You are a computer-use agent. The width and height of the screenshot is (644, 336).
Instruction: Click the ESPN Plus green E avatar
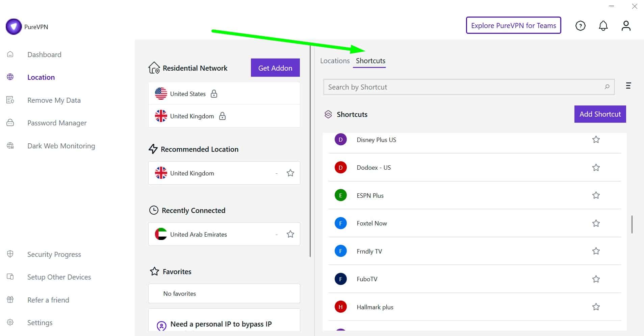pyautogui.click(x=340, y=195)
